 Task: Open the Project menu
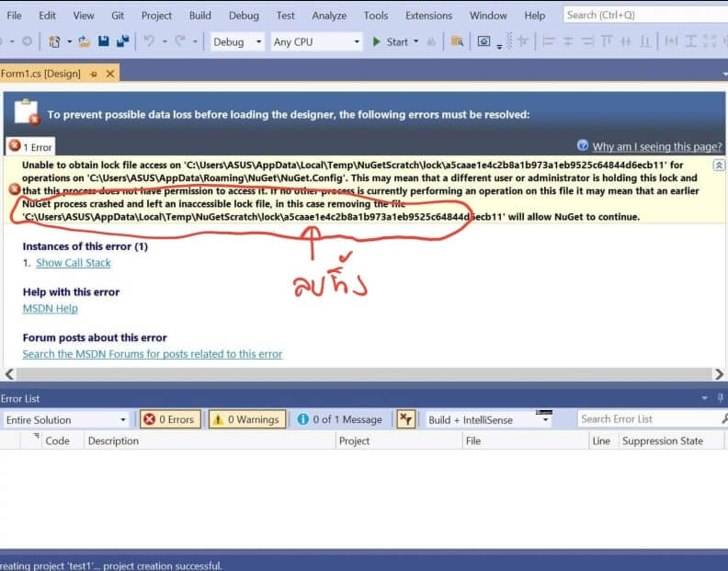(x=156, y=16)
